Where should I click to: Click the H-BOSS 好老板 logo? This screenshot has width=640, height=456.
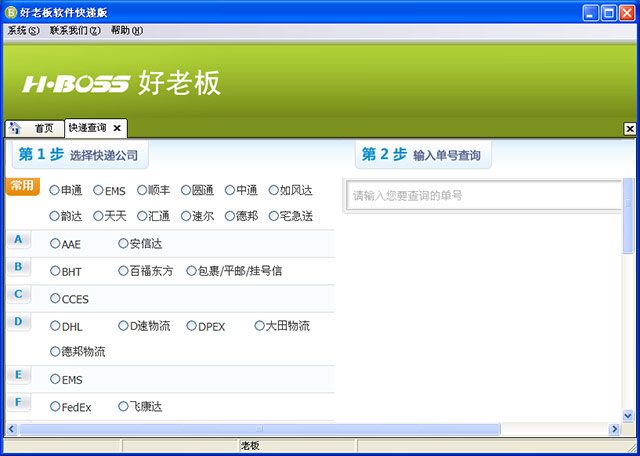121,83
